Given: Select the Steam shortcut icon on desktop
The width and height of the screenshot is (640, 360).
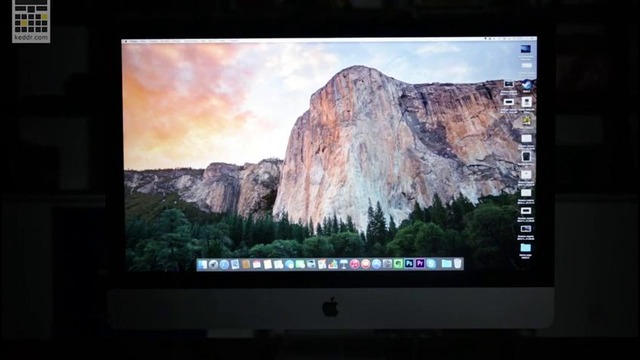Looking at the screenshot, I should 527,85.
